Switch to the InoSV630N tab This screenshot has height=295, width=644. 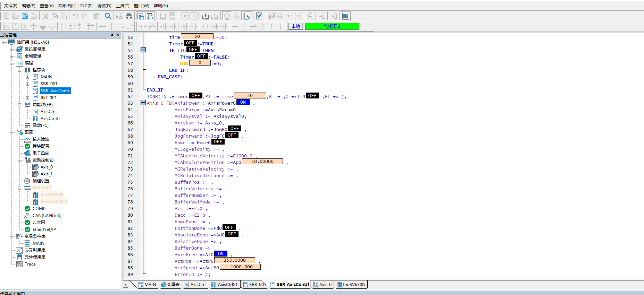point(351,285)
